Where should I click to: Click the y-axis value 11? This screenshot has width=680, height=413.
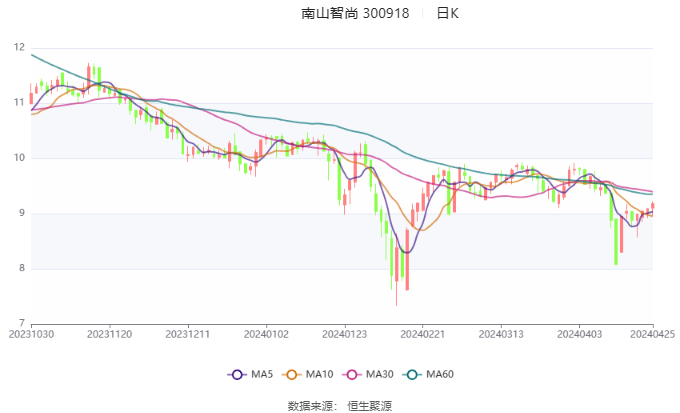click(x=19, y=102)
